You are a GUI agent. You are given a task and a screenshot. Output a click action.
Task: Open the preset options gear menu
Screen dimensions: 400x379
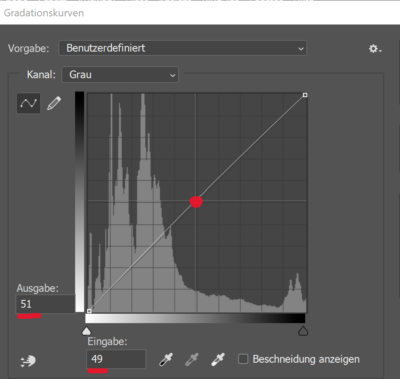(x=375, y=49)
